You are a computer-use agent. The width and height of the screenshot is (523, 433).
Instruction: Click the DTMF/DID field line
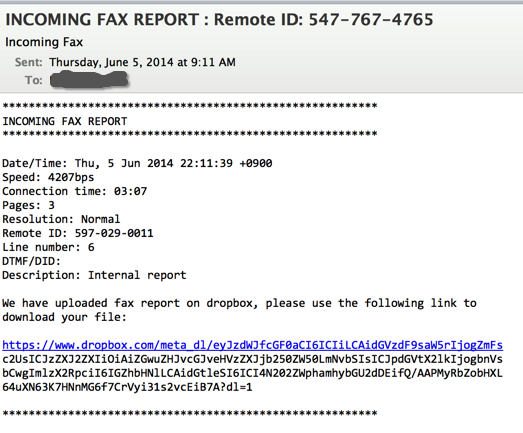pyautogui.click(x=31, y=261)
